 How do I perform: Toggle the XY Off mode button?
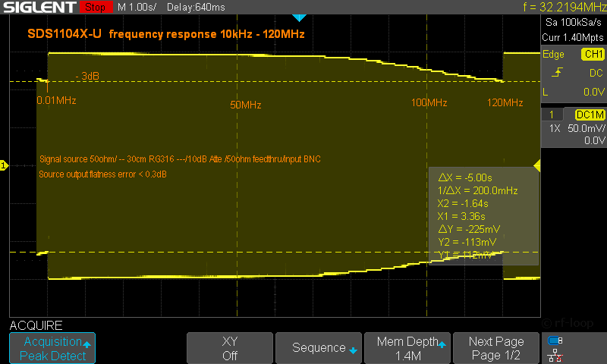click(230, 348)
